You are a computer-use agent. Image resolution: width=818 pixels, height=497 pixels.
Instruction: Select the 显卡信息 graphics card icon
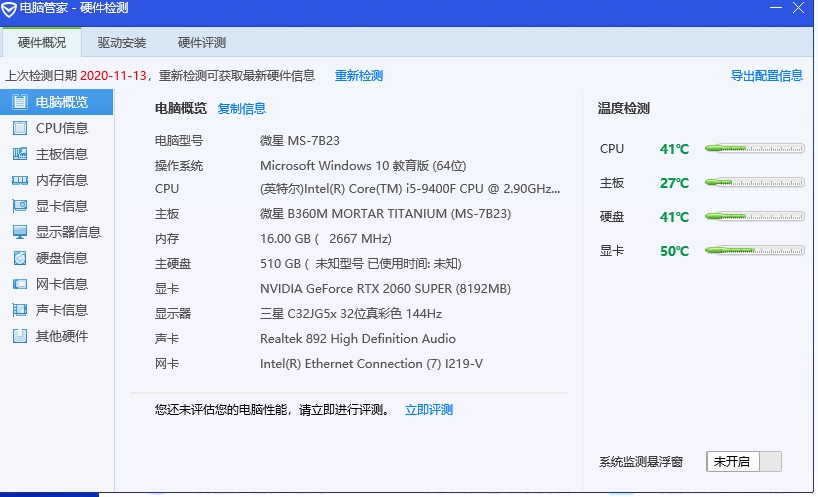pyautogui.click(x=19, y=206)
